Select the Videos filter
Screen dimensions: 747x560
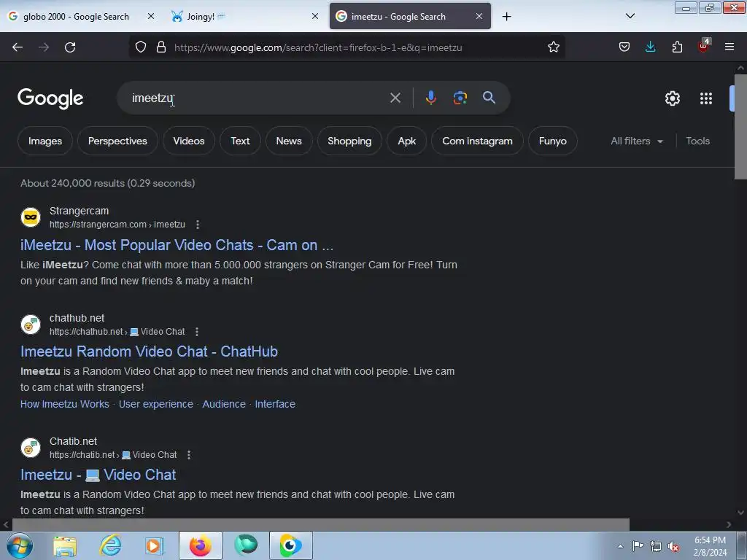(189, 141)
